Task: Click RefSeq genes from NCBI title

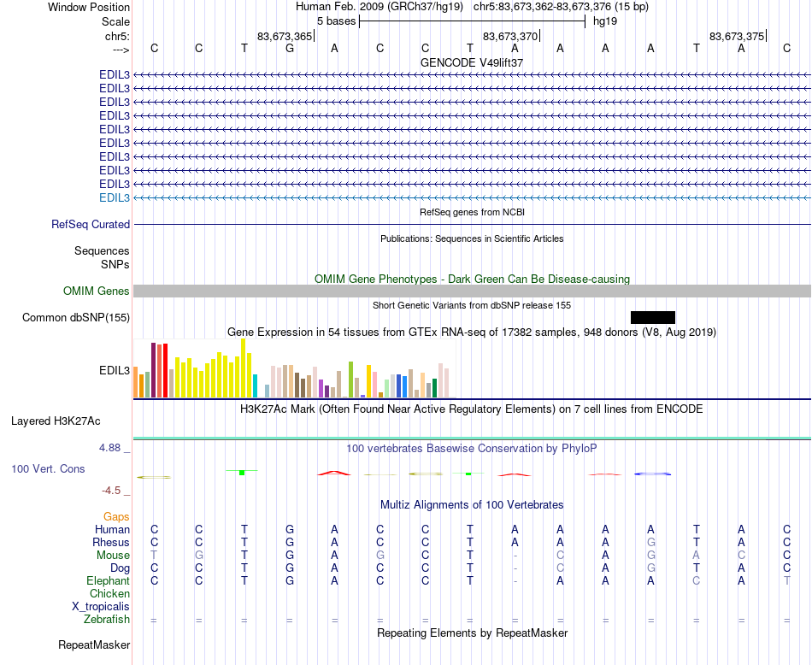Action: pyautogui.click(x=472, y=212)
